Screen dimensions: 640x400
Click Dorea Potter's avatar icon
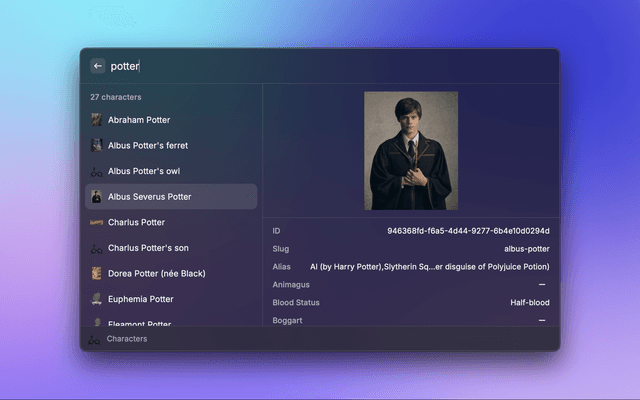point(96,273)
